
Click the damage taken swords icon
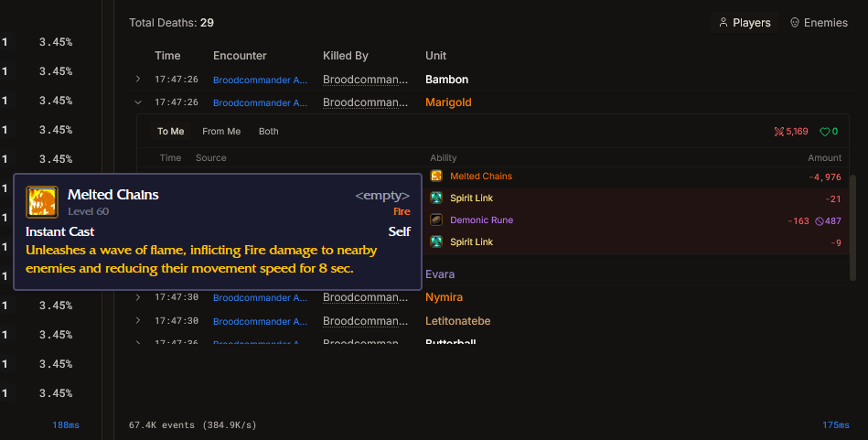pyautogui.click(x=779, y=132)
